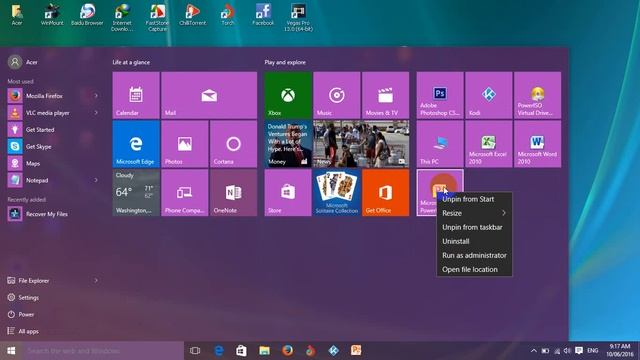Launch Adobe Photoshop CS tile
The height and width of the screenshot is (360, 640).
[440, 96]
